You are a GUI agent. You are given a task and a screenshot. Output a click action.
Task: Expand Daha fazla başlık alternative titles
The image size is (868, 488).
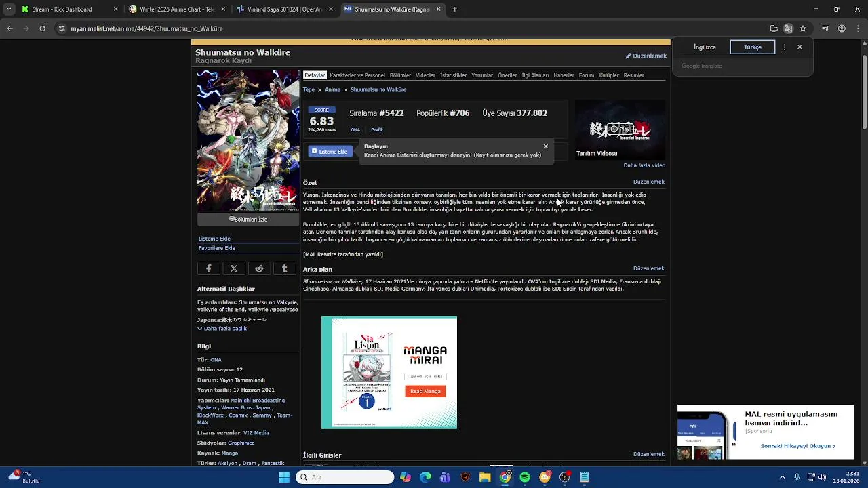(x=222, y=329)
